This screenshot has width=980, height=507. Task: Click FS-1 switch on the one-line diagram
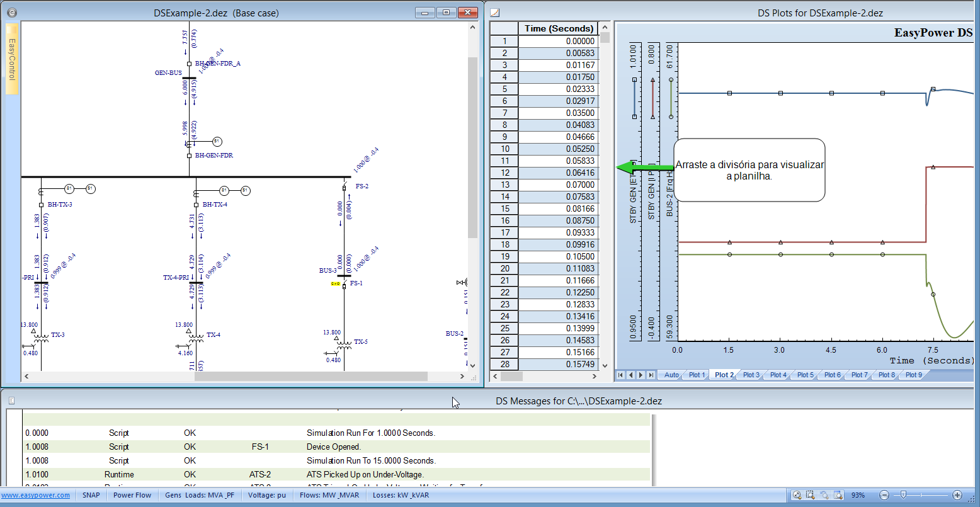tap(344, 285)
